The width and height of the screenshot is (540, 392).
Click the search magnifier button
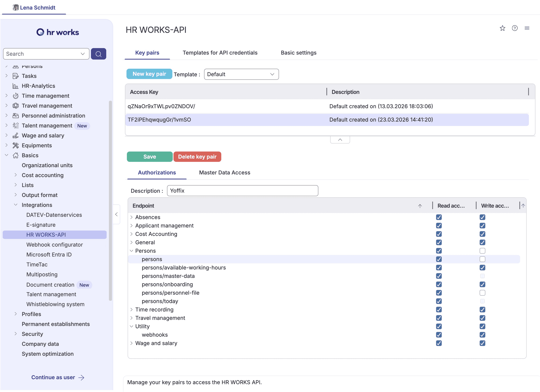coord(98,54)
